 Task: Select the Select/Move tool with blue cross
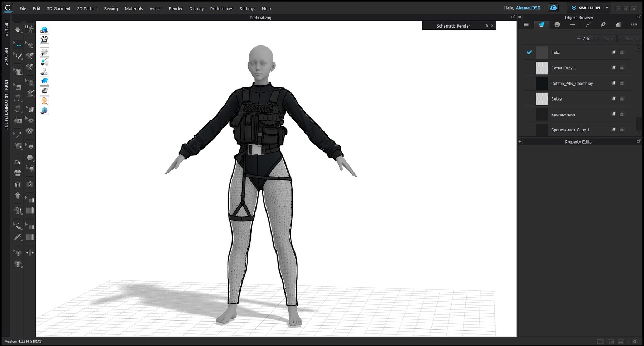18,45
